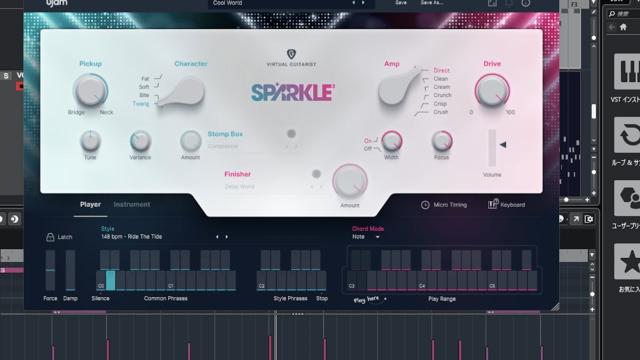Click the Save As button
640x360 pixels.
[x=432, y=2]
